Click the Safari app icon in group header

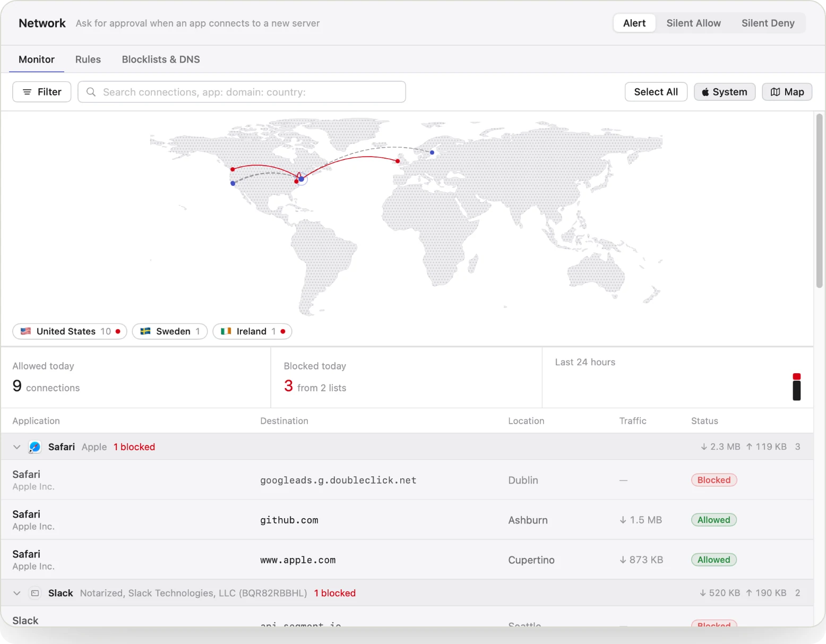35,447
